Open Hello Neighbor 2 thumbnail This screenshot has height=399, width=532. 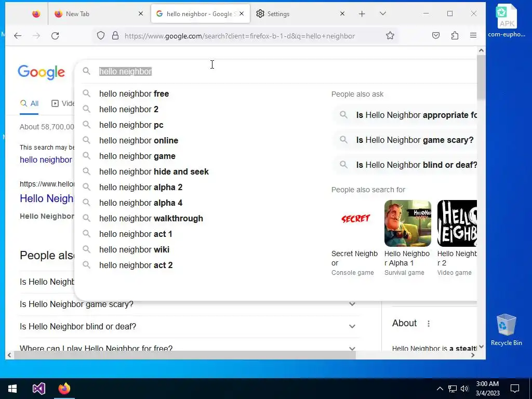click(457, 223)
